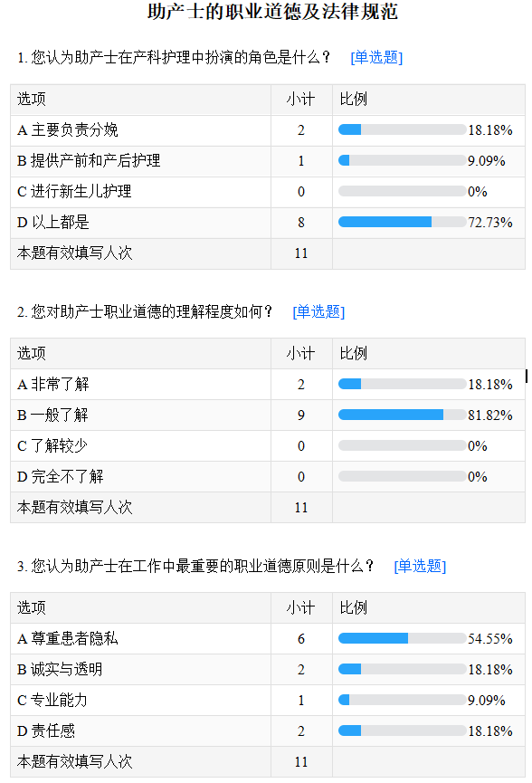The width and height of the screenshot is (532, 783).
Task: Click the 选项 header in question 3 table
Action: (32, 607)
